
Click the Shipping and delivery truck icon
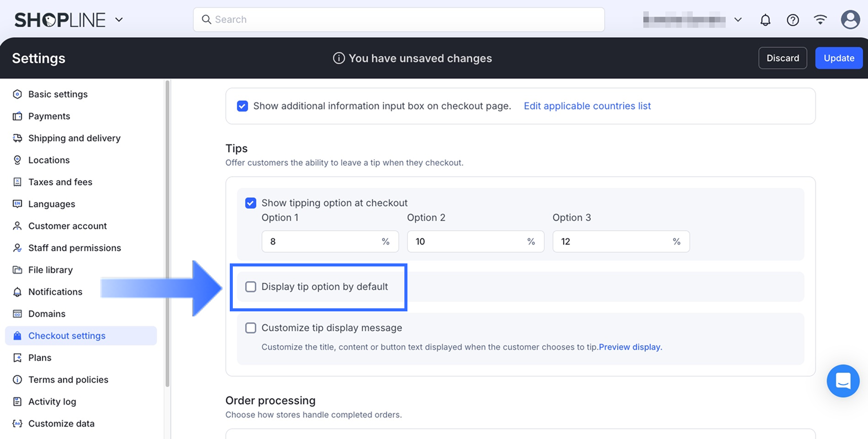coord(17,138)
